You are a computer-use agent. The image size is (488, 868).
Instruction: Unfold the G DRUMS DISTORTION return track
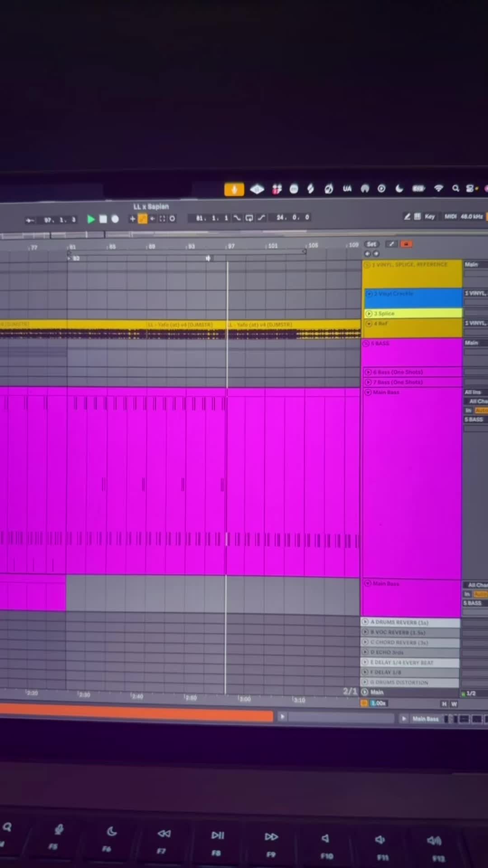(x=365, y=682)
